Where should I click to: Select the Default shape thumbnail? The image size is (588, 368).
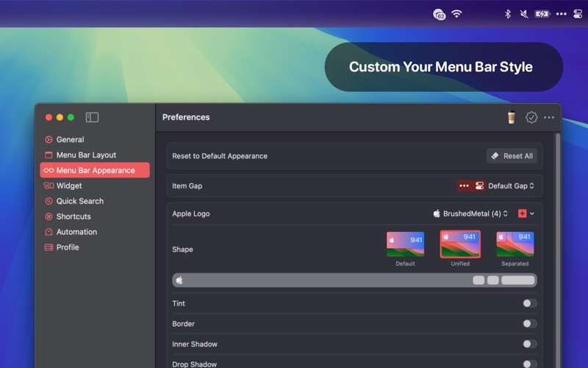tap(405, 244)
